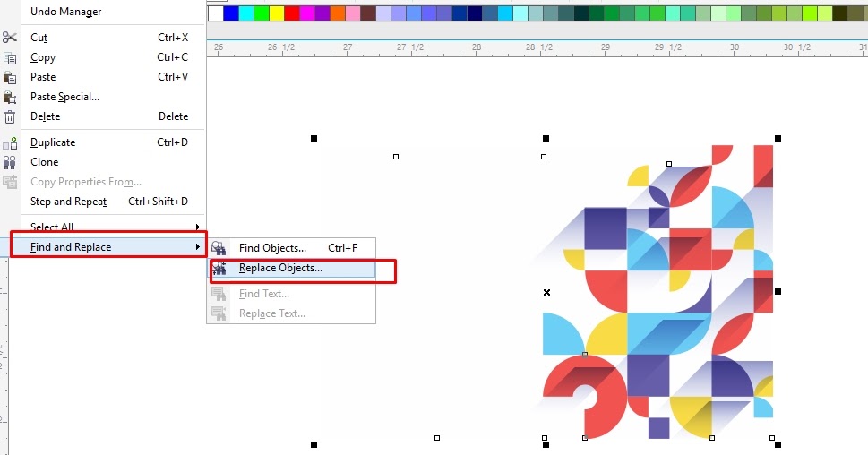Pick the magenta palette swatch
Screen dimensions: 868x455
306,13
